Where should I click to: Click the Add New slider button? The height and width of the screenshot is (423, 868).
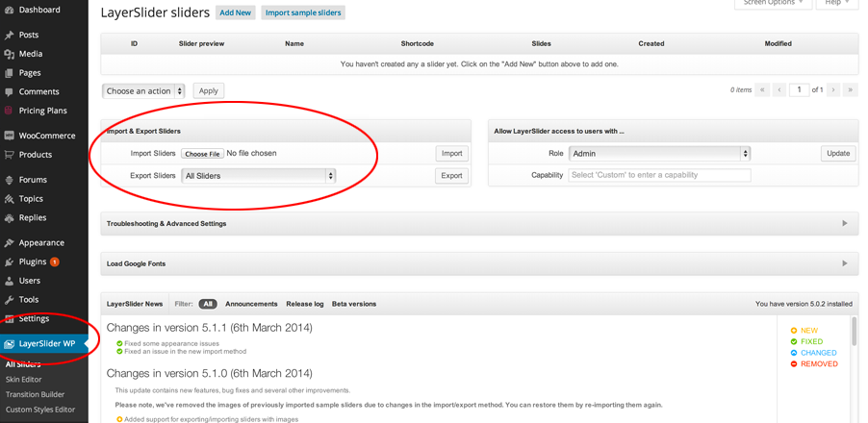pyautogui.click(x=235, y=12)
